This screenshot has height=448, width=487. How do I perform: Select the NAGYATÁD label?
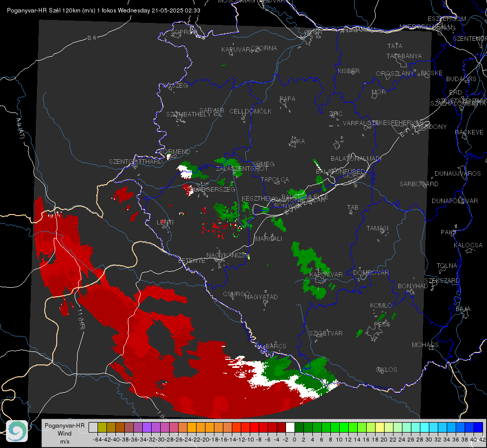[x=261, y=297]
